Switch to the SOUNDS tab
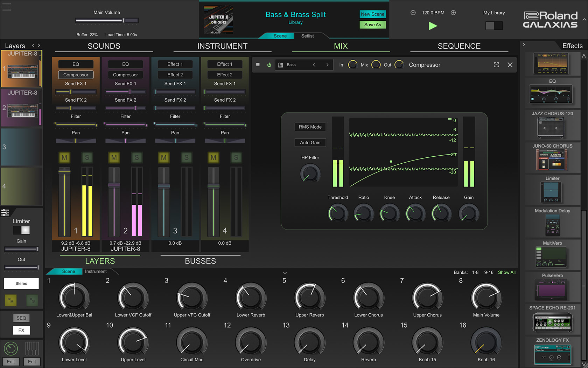The width and height of the screenshot is (588, 368). tap(104, 46)
